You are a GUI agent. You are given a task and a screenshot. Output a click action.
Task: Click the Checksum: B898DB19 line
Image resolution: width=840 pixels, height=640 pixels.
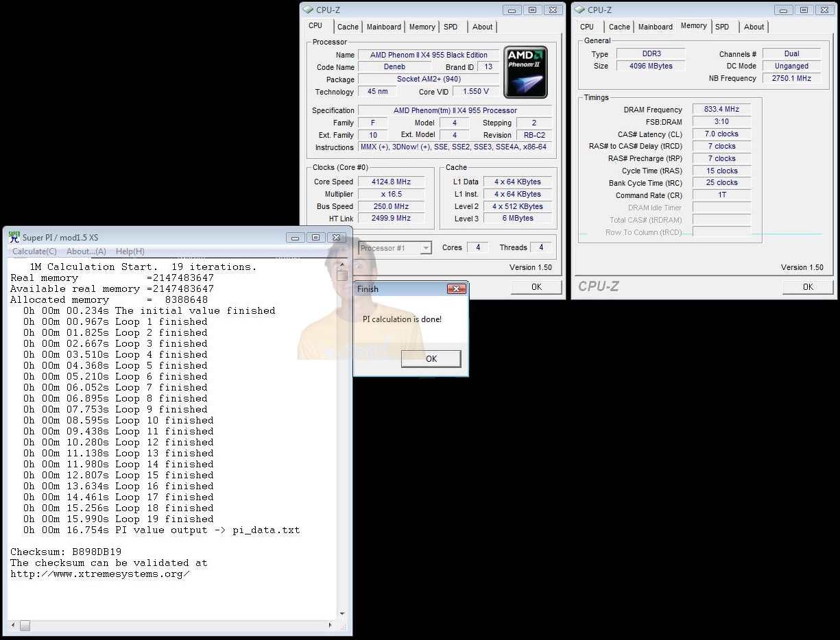66,552
